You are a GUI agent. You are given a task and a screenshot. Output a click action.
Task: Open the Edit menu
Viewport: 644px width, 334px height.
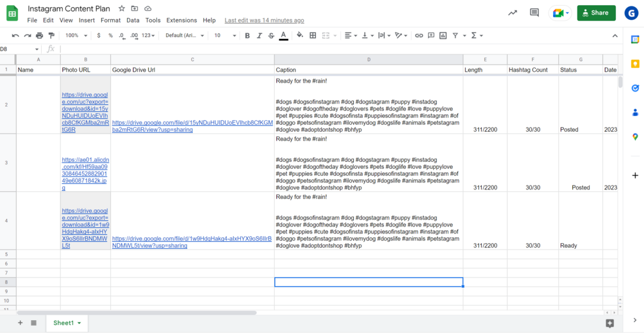(48, 20)
